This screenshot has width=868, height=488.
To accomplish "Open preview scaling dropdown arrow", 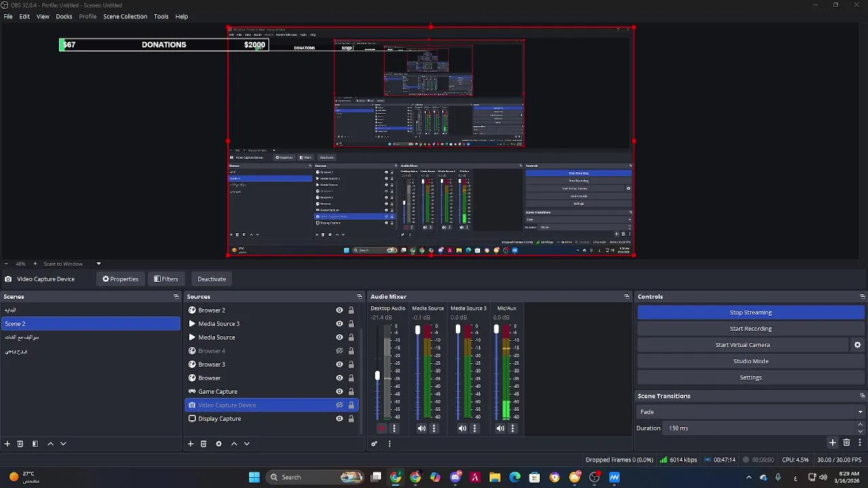I will click(x=98, y=264).
